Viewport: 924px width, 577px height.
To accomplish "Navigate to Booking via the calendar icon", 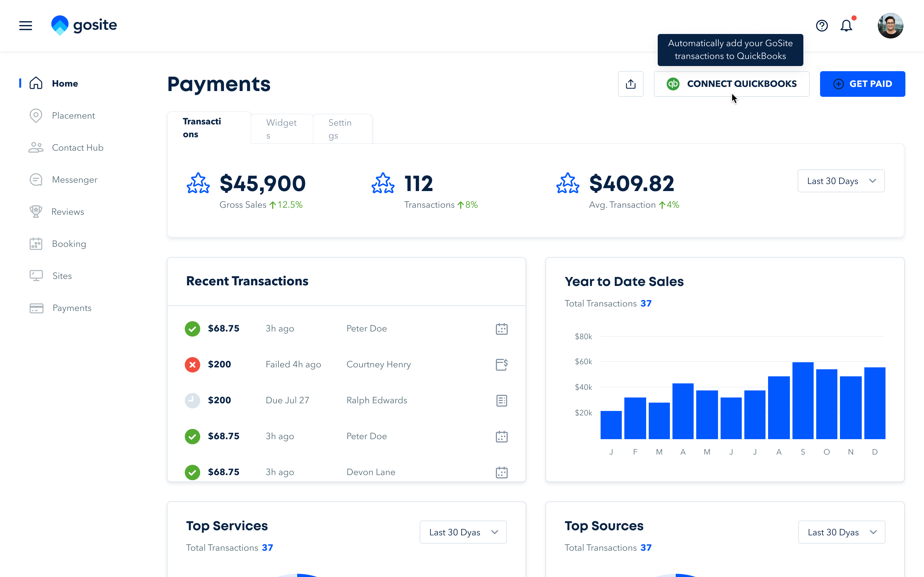I will (x=36, y=244).
